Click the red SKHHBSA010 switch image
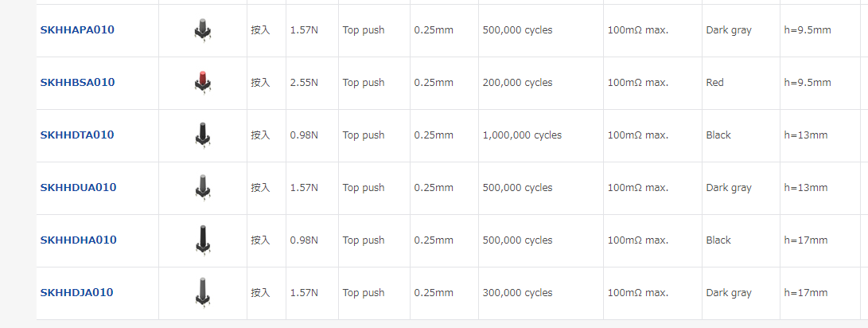This screenshot has height=328, width=868. [202, 82]
